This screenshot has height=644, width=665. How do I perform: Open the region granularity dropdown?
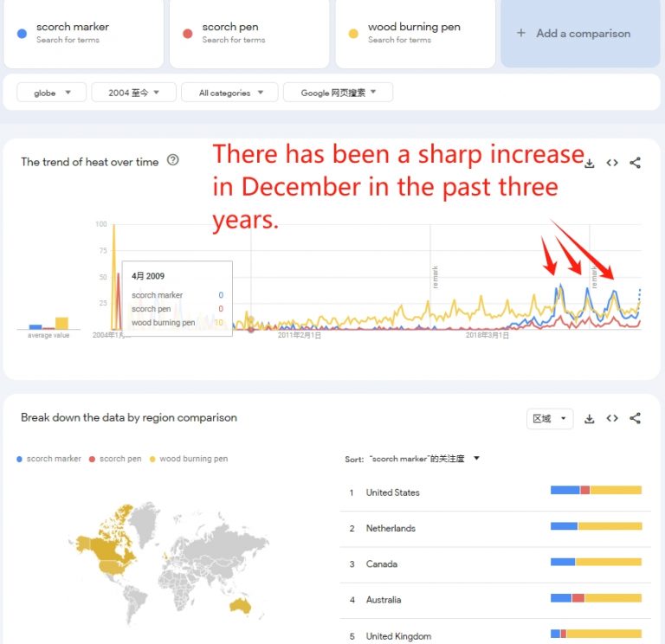550,419
